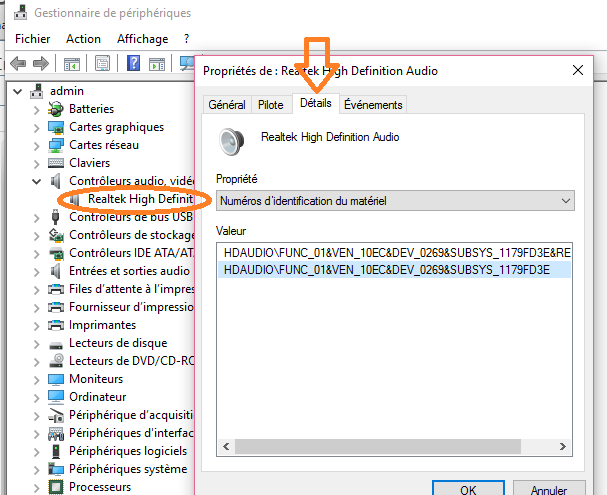Collapse the admin root node
607x495 pixels.
(x=17, y=92)
